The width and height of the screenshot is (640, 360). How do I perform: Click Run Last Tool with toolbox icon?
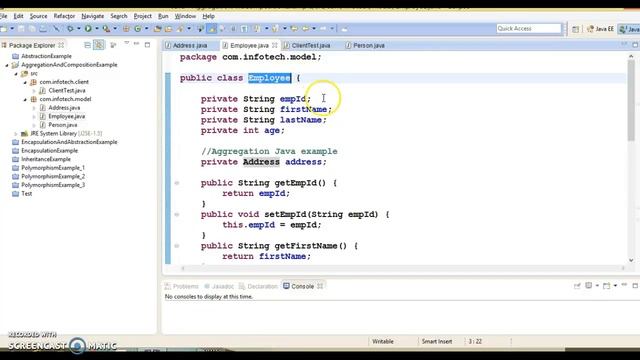(x=106, y=29)
